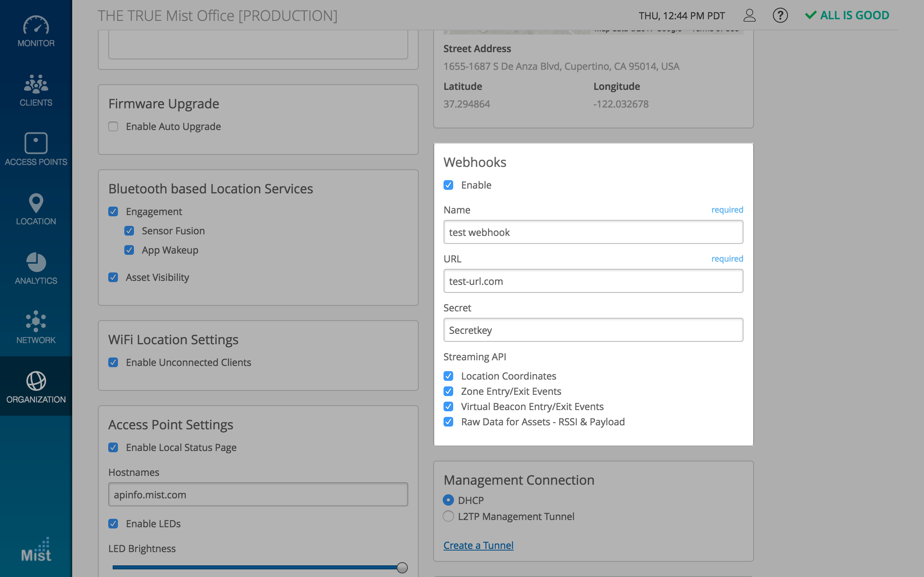Select L2TP Management Tunnel radio button

coord(448,516)
